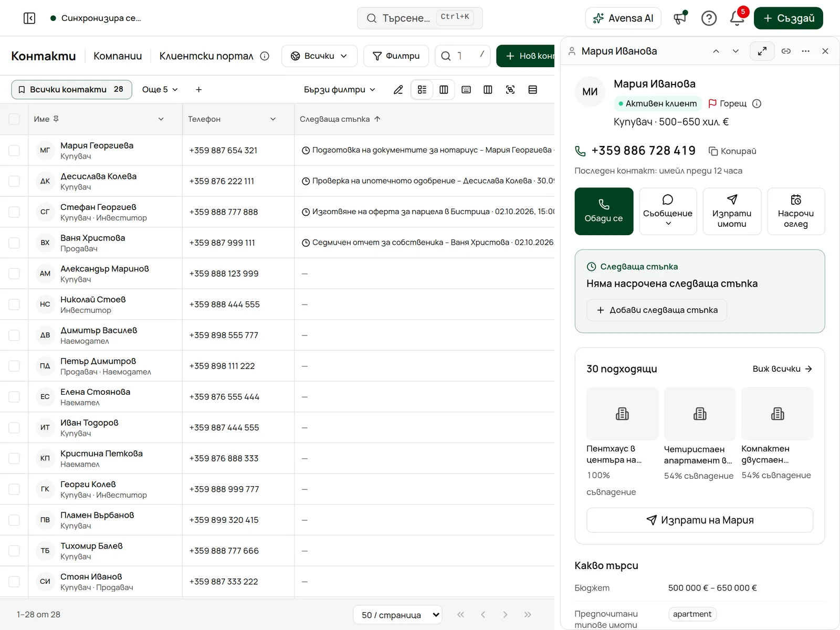Viewport: 840px width, 630px height.
Task: Open more options menu in contact panel
Action: (806, 51)
